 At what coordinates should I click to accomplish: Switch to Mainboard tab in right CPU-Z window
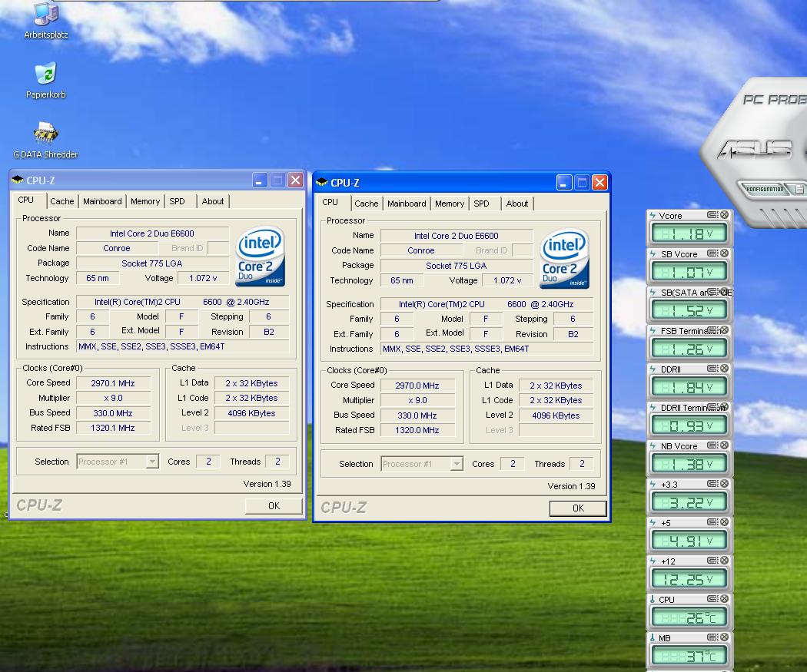tap(407, 204)
